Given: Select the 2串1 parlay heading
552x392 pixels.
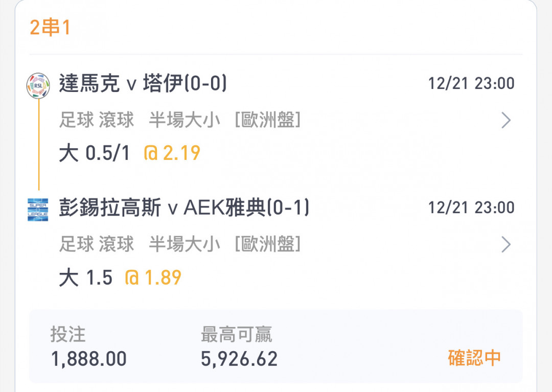Looking at the screenshot, I should (50, 27).
